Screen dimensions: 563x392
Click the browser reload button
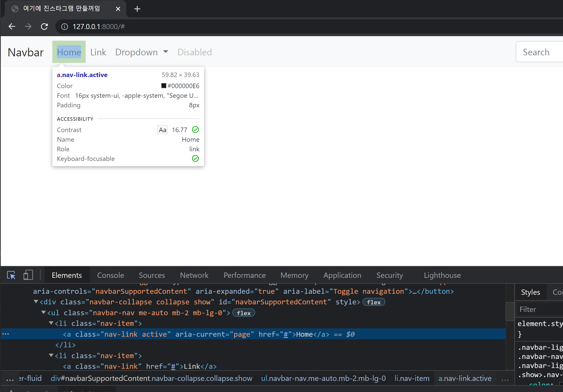(44, 27)
